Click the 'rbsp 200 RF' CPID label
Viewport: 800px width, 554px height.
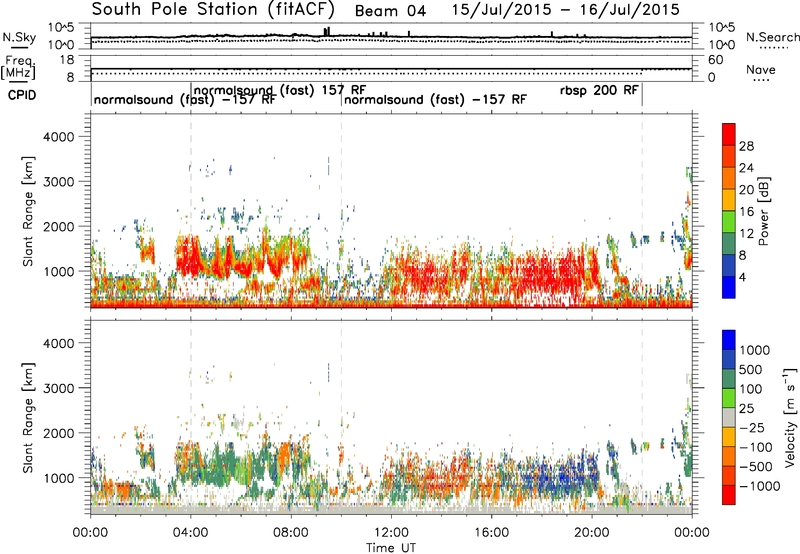coord(599,90)
